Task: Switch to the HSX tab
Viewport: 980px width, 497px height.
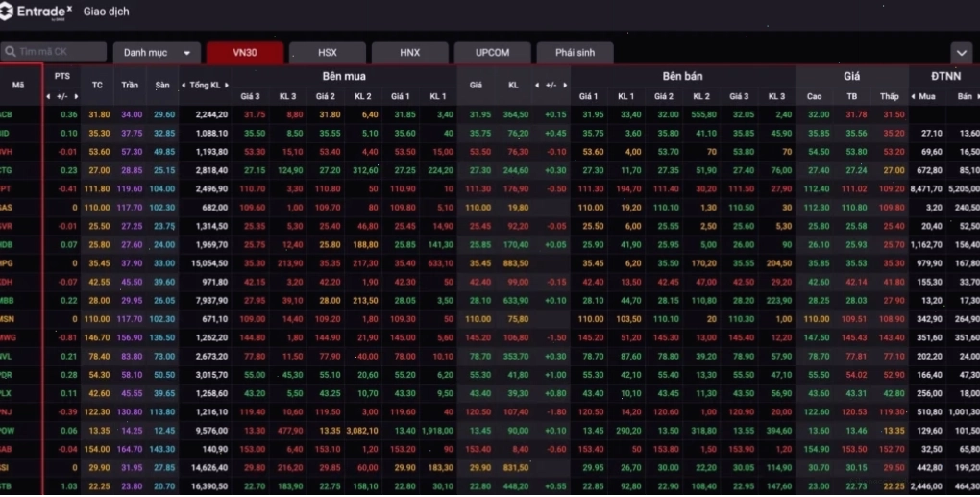Action: pos(327,53)
